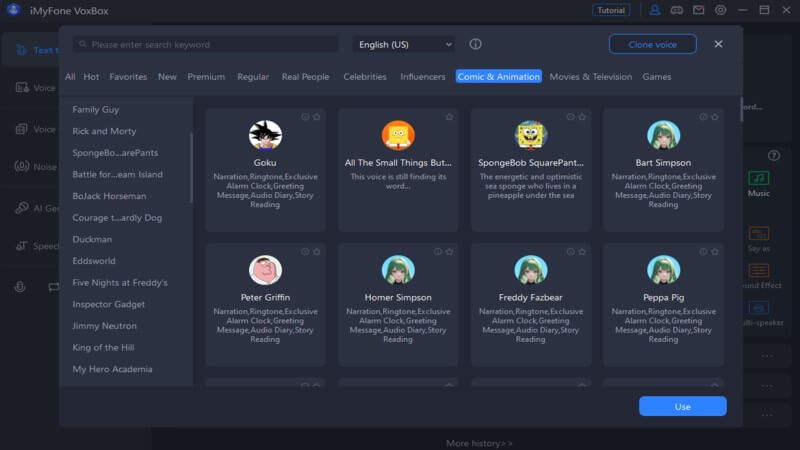Favorite the Goku voice with star
Image resolution: width=800 pixels, height=450 pixels.
tap(316, 117)
